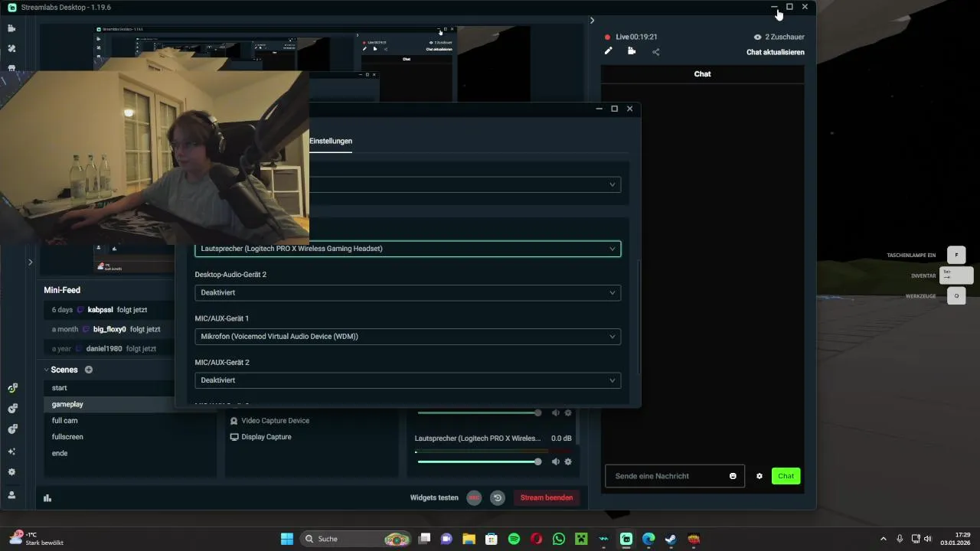980x551 pixels.
Task: Open the weather widget in taskbar
Action: click(36, 539)
